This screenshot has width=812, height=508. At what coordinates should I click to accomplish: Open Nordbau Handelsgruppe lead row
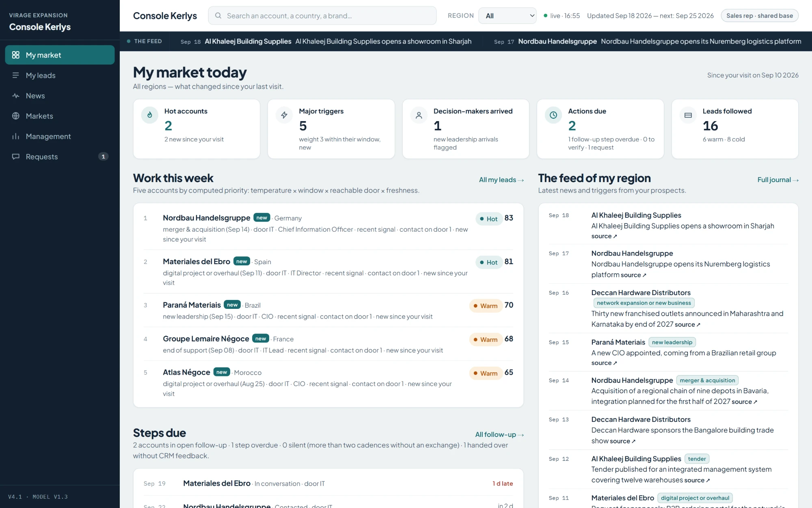click(x=328, y=228)
